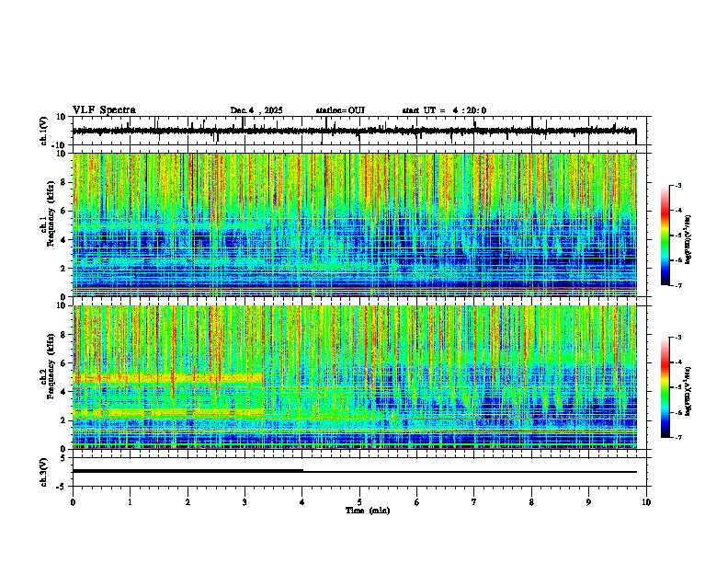Click the "4" tick on ch.2 frequency axis
728x563 pixels.
coord(64,392)
